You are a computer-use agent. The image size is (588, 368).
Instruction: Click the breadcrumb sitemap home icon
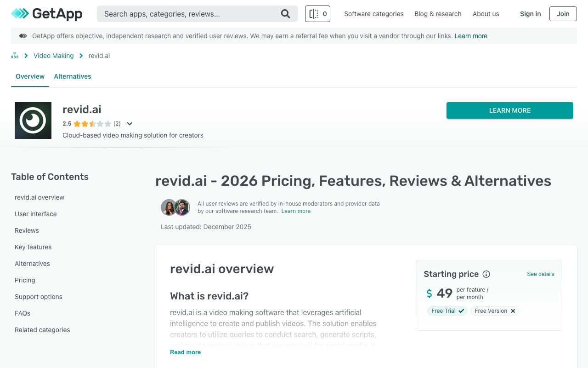[15, 56]
